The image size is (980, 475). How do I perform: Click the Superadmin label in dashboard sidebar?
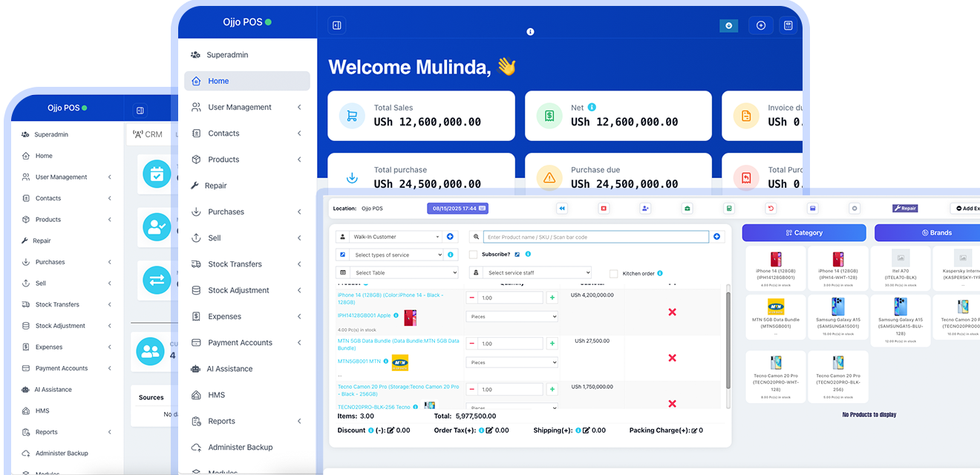pyautogui.click(x=227, y=55)
